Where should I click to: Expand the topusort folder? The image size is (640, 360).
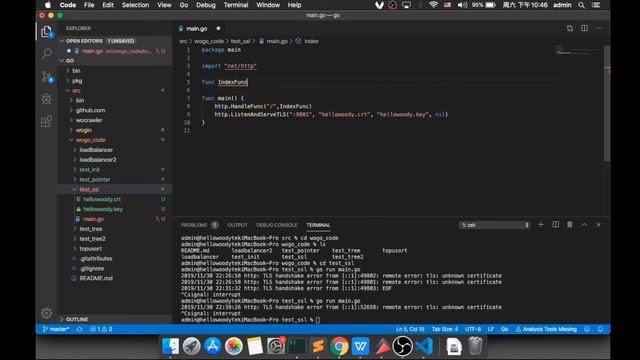[114, 249]
